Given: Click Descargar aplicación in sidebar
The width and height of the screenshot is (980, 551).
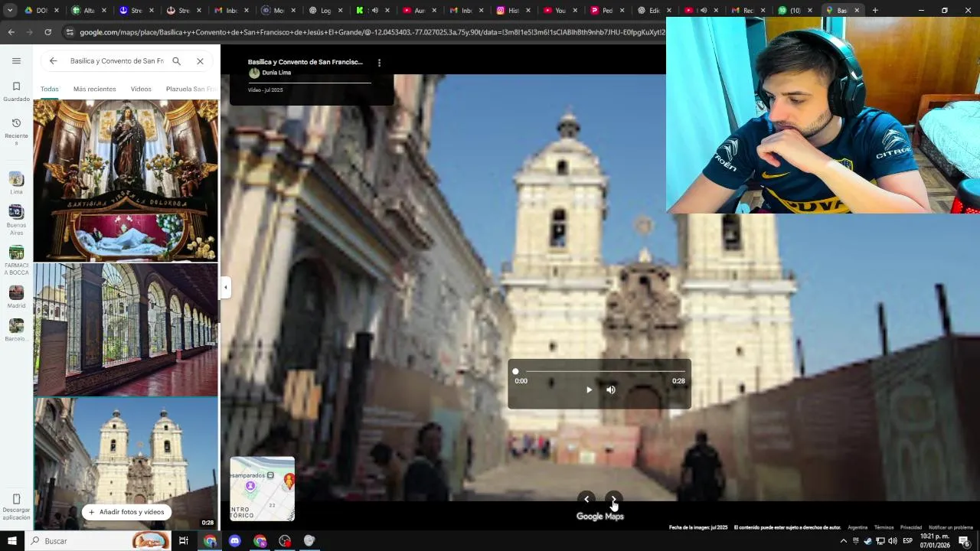Looking at the screenshot, I should (16, 507).
